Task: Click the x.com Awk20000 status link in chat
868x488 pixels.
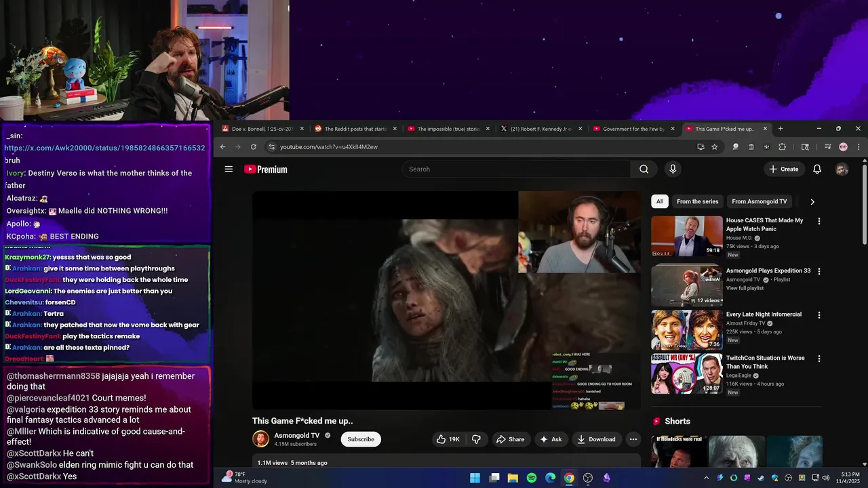Action: pyautogui.click(x=104, y=148)
